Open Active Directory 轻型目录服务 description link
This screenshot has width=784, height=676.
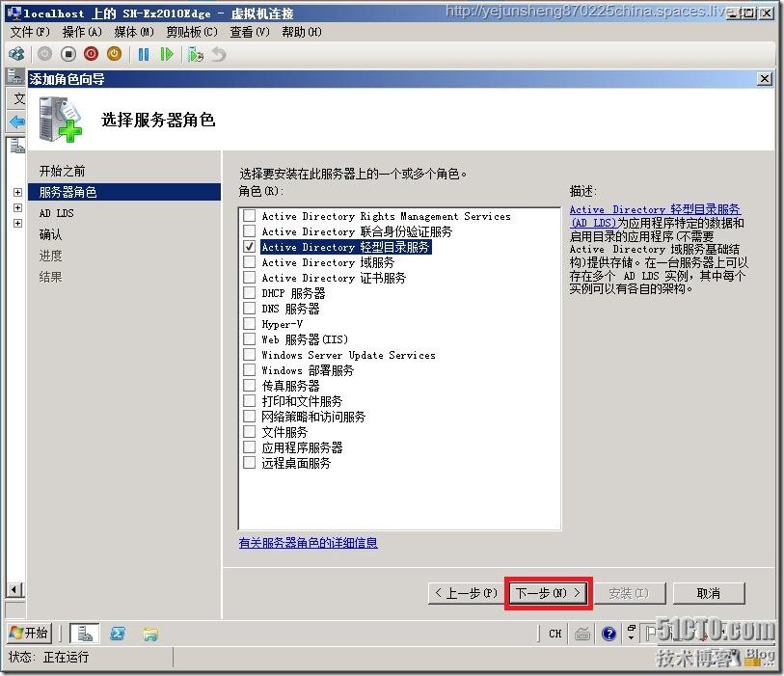655,216
